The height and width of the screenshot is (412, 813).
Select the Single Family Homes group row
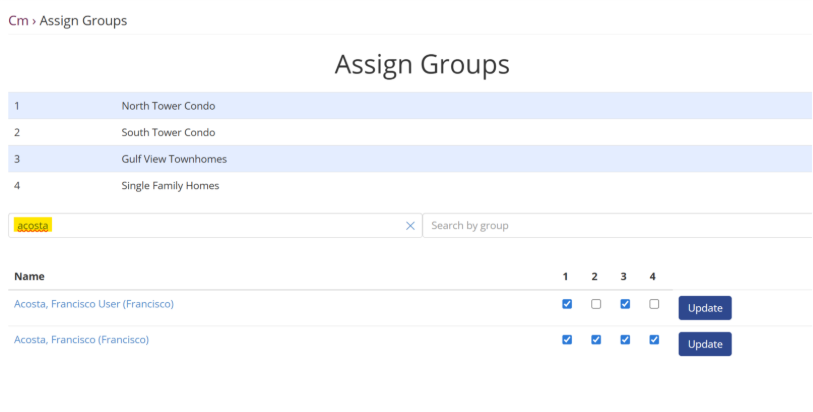[170, 186]
